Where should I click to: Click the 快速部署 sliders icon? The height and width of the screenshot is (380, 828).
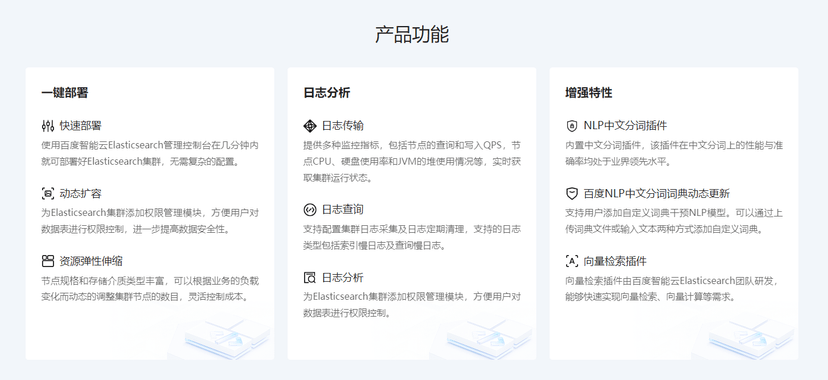tap(48, 126)
